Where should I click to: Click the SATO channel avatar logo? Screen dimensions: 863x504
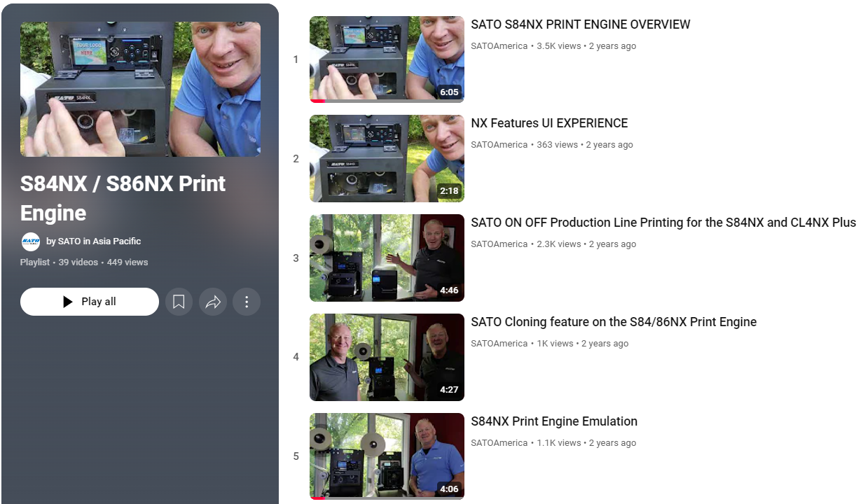coord(30,241)
